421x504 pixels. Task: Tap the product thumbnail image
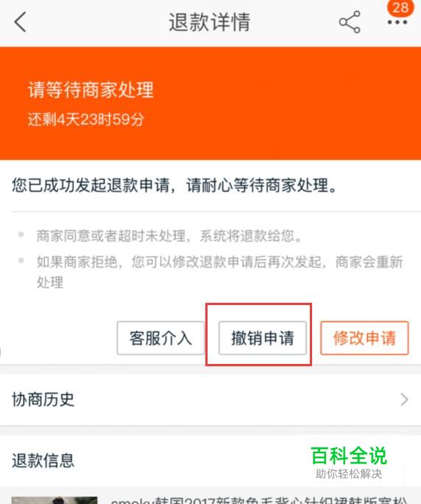tap(54, 500)
